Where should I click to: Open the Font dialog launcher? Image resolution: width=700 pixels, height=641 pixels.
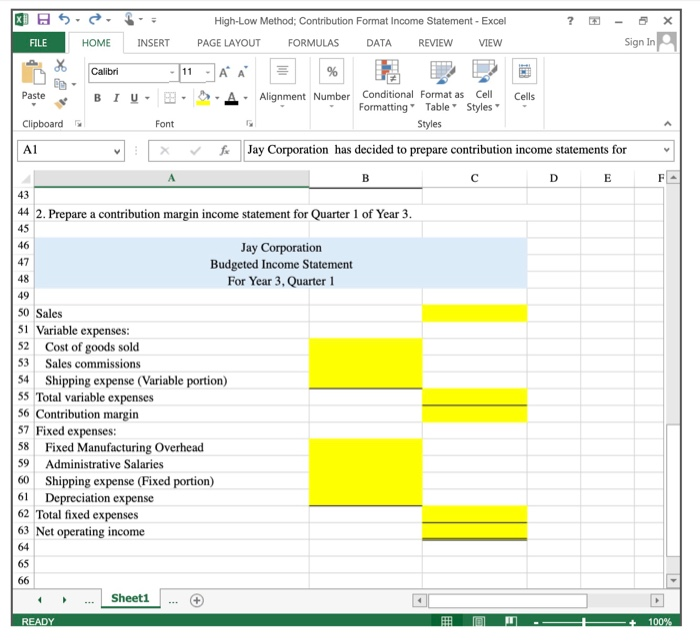click(250, 124)
